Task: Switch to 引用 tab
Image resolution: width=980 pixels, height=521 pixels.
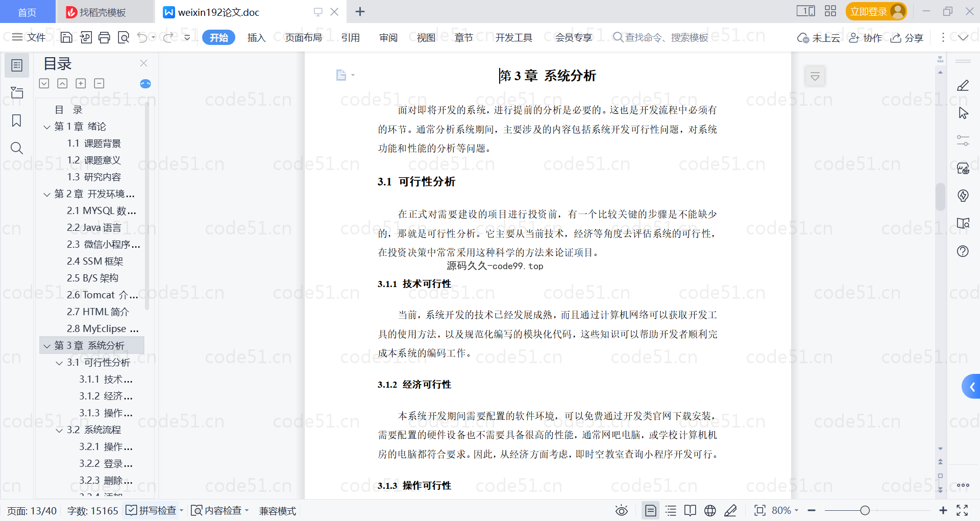Action: point(351,37)
